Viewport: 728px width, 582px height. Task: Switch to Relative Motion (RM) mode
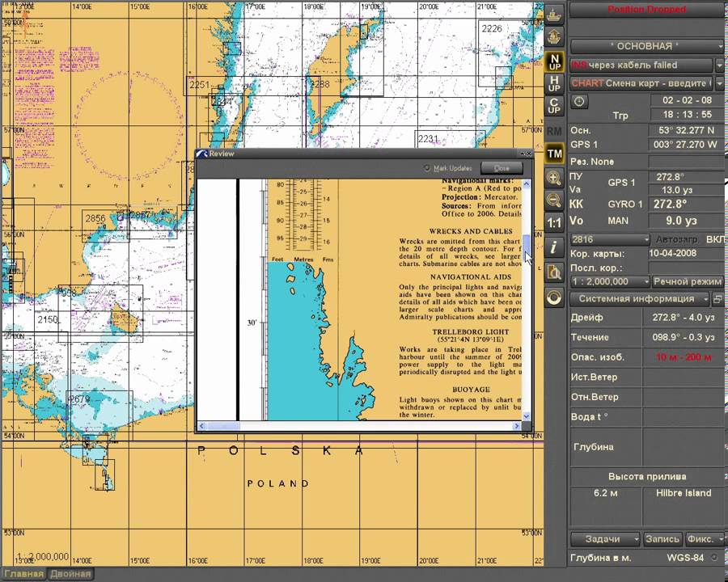pyautogui.click(x=554, y=131)
